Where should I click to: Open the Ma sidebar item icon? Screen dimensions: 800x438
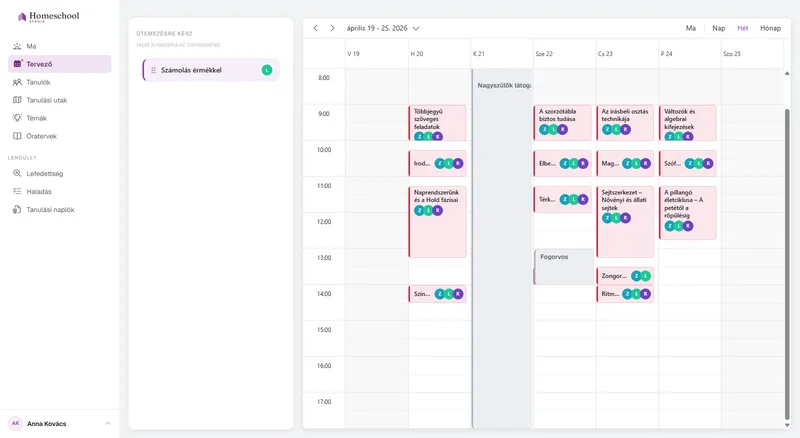tap(17, 46)
